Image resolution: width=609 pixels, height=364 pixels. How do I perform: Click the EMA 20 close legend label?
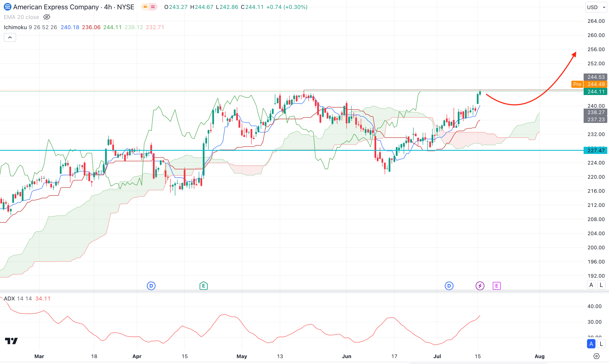pos(21,17)
